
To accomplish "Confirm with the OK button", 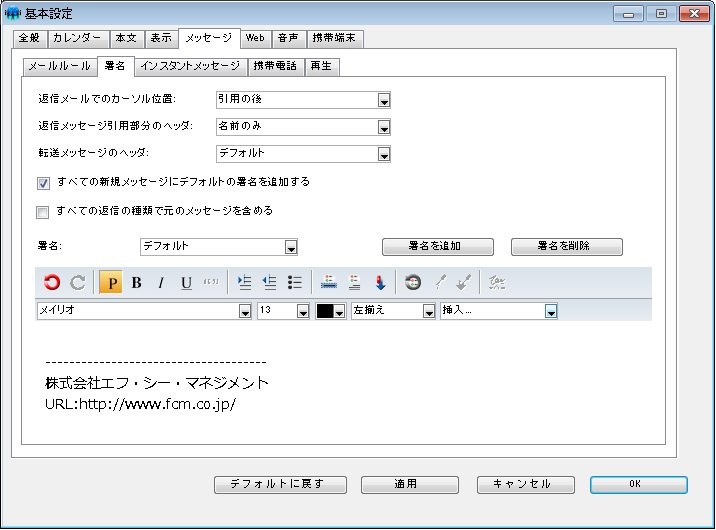I will (x=638, y=484).
